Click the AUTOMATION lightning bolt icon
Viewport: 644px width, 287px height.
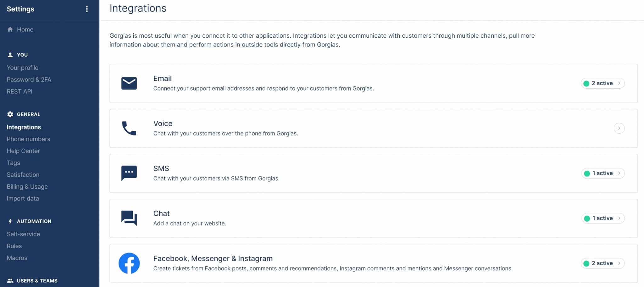(10, 221)
